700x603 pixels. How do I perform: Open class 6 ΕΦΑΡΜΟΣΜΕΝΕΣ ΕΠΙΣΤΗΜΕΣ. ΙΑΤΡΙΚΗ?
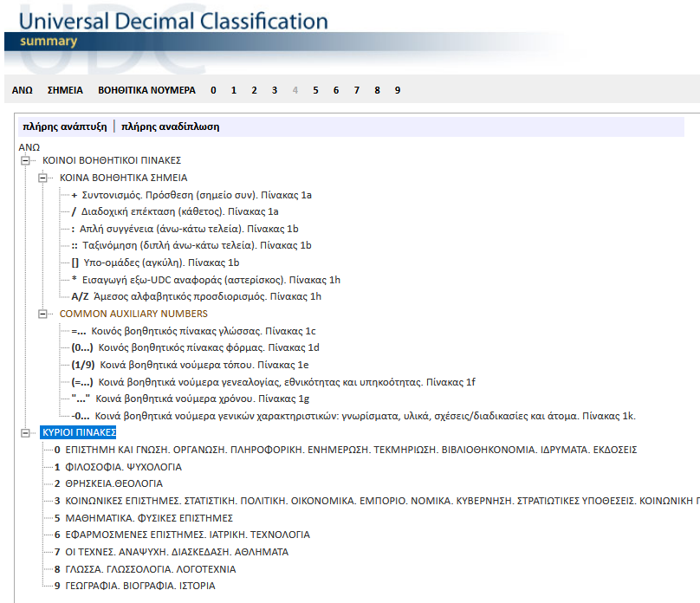(x=182, y=535)
